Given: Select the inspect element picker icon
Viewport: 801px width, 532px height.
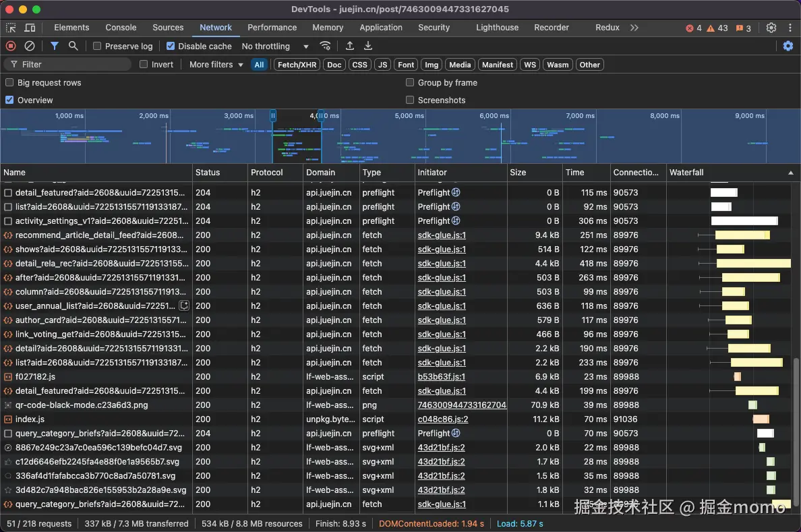Looking at the screenshot, I should pos(11,28).
